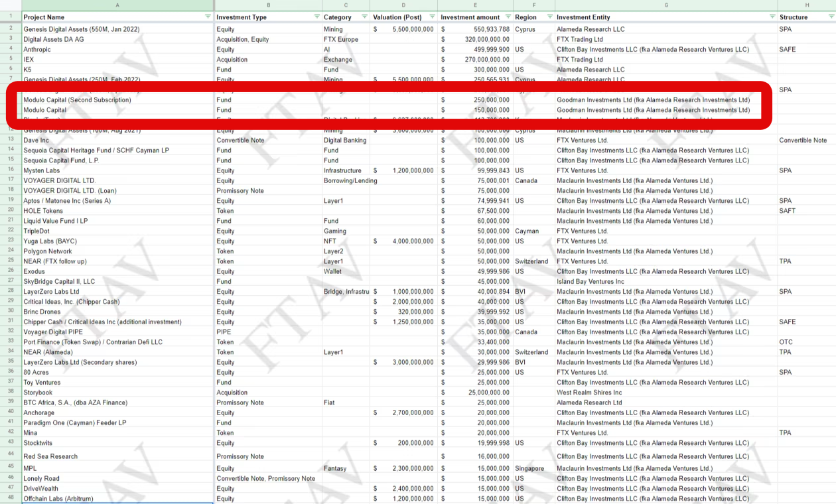Select the 'Island Bay Ventures Inc' entity cell
Viewport: 836px width, 504px height.
pyautogui.click(x=666, y=281)
